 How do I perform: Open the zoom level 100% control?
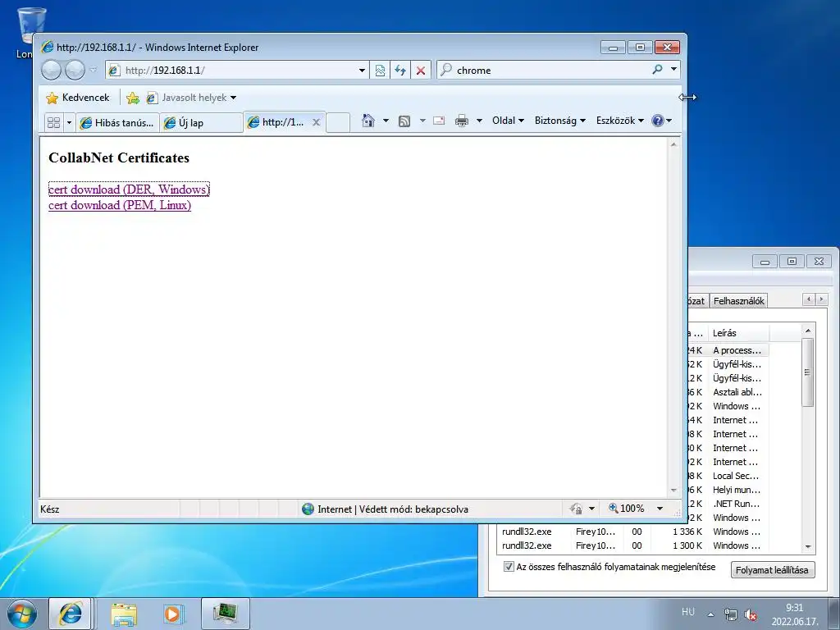pos(626,509)
